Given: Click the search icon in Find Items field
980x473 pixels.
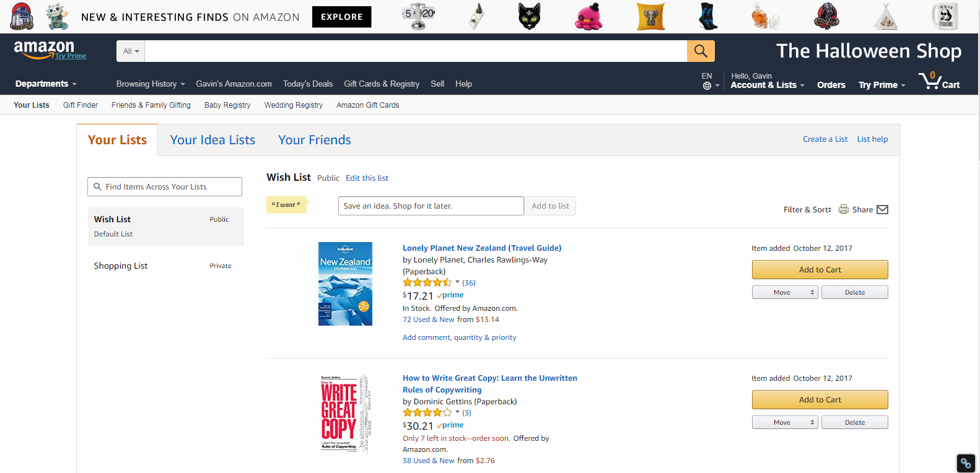Looking at the screenshot, I should (97, 186).
